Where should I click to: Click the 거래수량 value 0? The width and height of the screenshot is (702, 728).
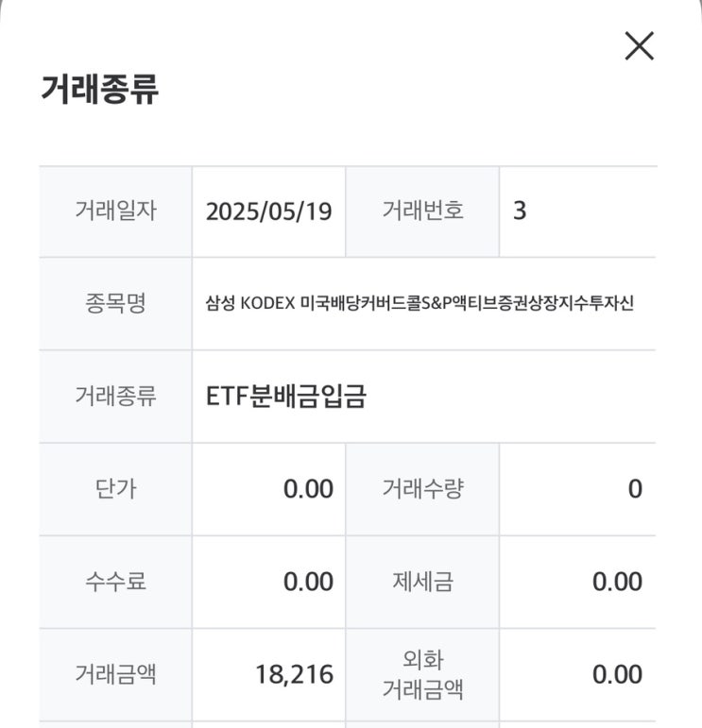tap(635, 488)
